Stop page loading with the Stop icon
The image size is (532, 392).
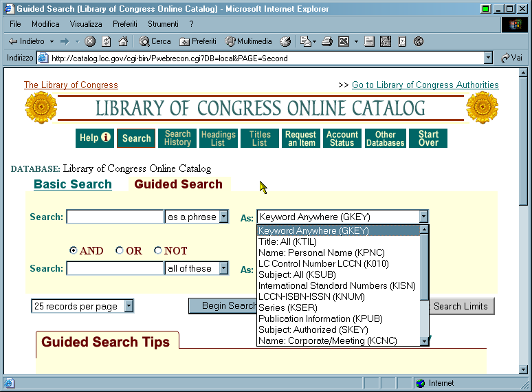tap(90, 41)
